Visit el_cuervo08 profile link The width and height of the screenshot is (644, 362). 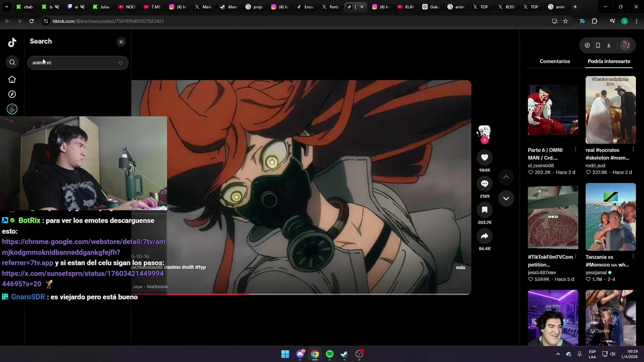point(541,165)
